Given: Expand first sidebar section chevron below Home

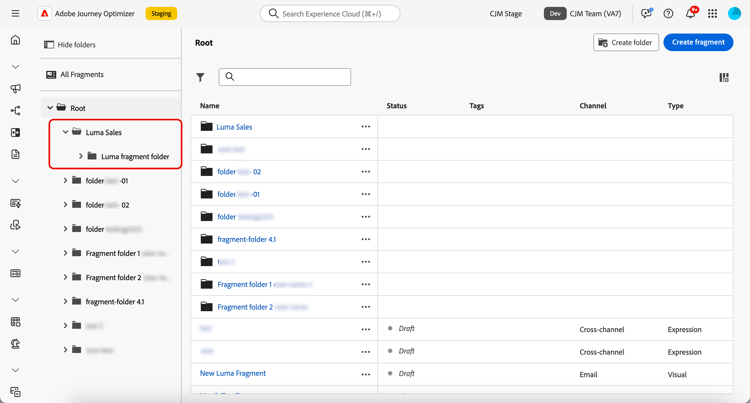Looking at the screenshot, I should point(15,67).
